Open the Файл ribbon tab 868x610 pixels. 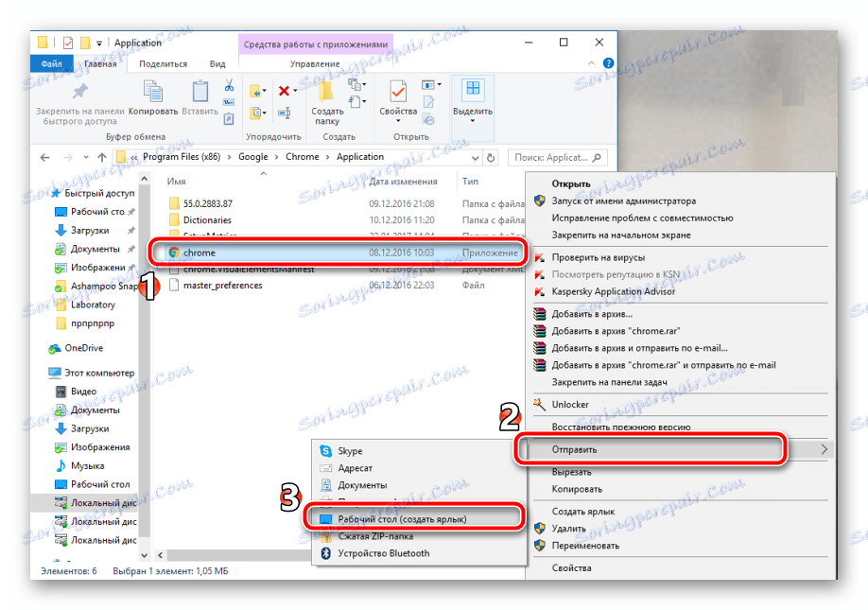tap(51, 63)
